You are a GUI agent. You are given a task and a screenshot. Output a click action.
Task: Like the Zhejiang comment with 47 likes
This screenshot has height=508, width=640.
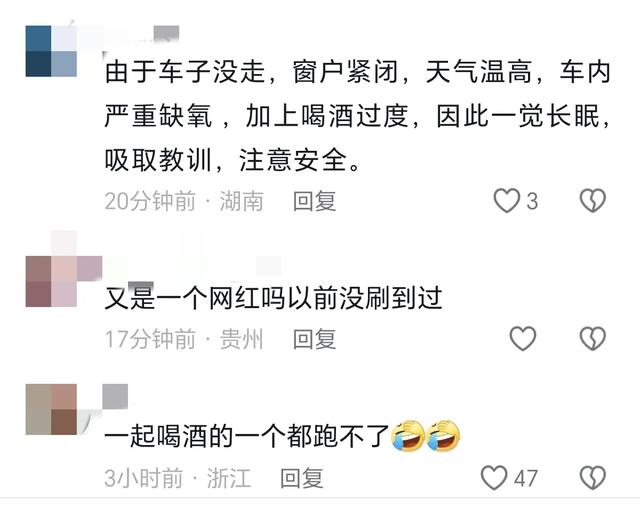494,477
